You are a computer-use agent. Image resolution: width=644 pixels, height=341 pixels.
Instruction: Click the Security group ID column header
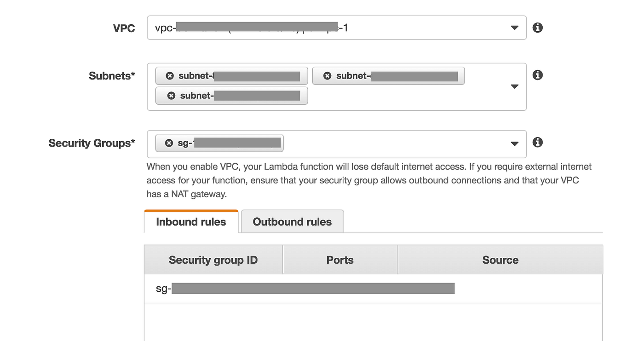tap(213, 260)
